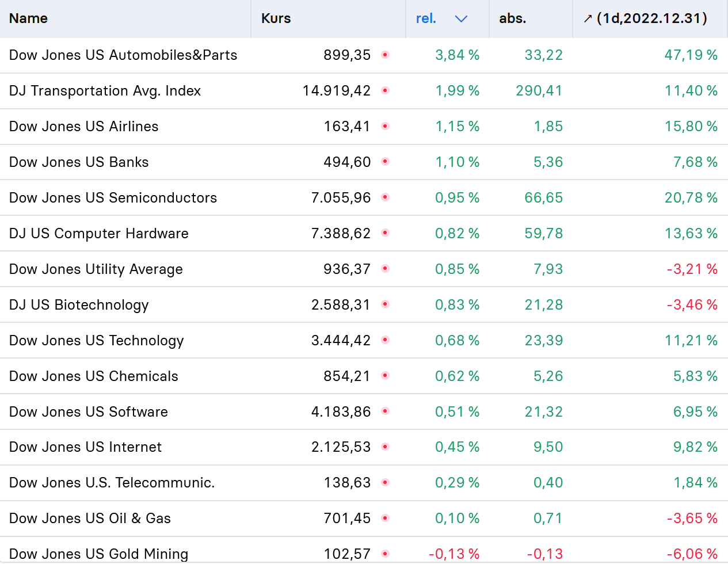Open DJ Transportation Avg. Index
The width and height of the screenshot is (728, 564).
pyautogui.click(x=105, y=90)
